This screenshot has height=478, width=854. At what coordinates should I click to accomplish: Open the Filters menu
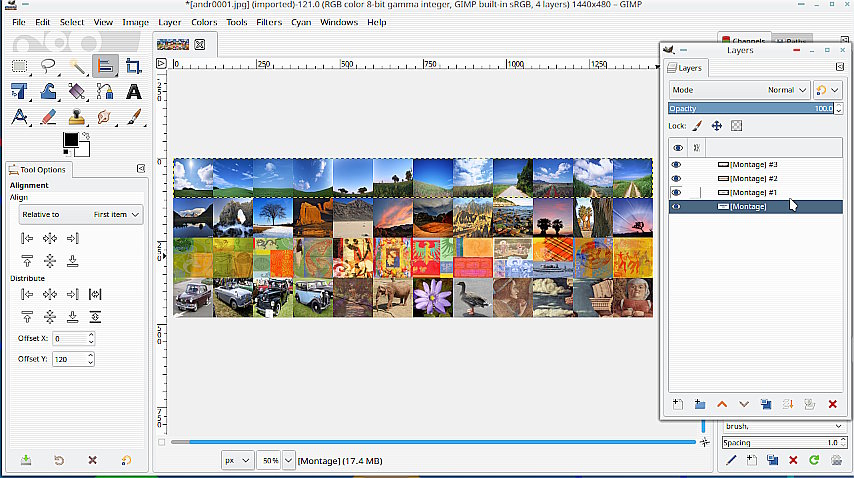click(x=269, y=22)
